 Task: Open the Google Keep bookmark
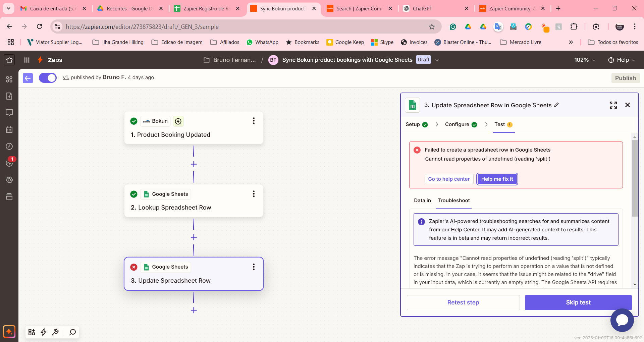pos(345,42)
